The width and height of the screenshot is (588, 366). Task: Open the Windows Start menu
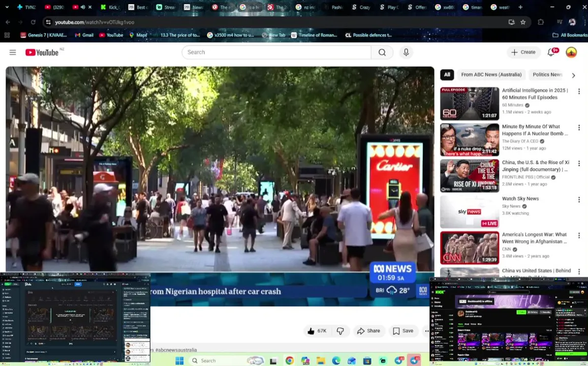click(x=179, y=360)
